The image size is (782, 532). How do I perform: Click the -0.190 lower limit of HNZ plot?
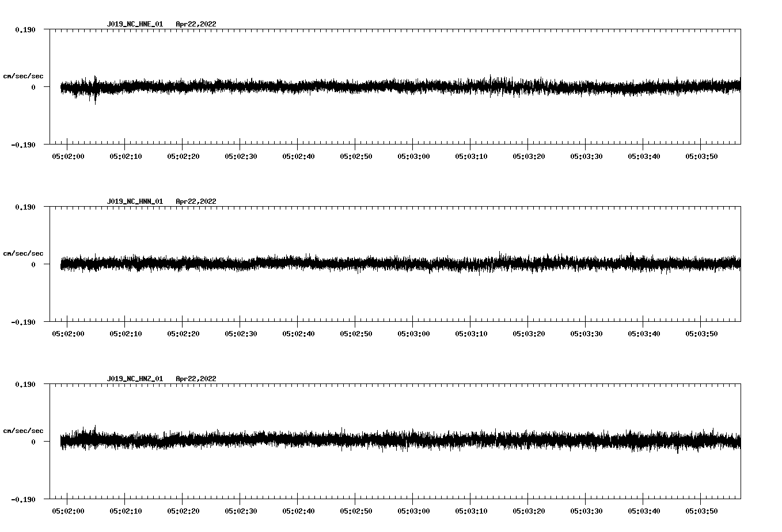(24, 499)
